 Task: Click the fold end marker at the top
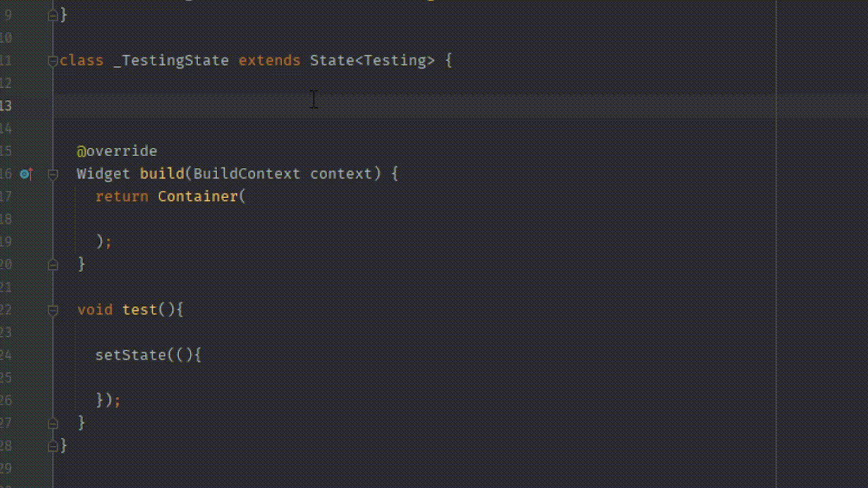tap(53, 15)
